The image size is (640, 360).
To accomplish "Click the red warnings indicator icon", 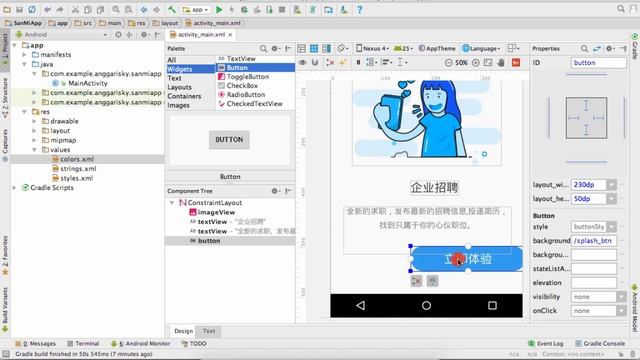I will click(516, 62).
